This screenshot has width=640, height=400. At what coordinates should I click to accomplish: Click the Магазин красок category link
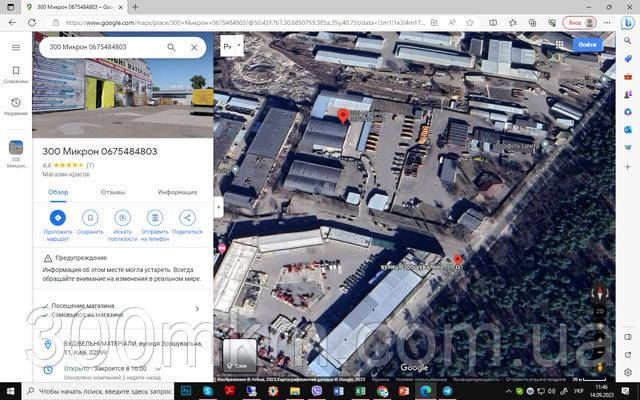coord(66,174)
